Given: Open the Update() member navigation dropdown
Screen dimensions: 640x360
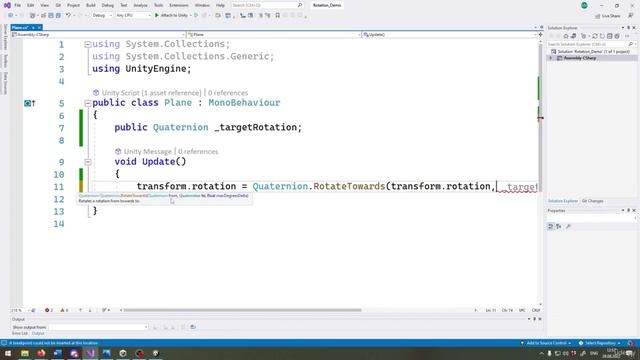Looking at the screenshot, I should click(449, 35).
